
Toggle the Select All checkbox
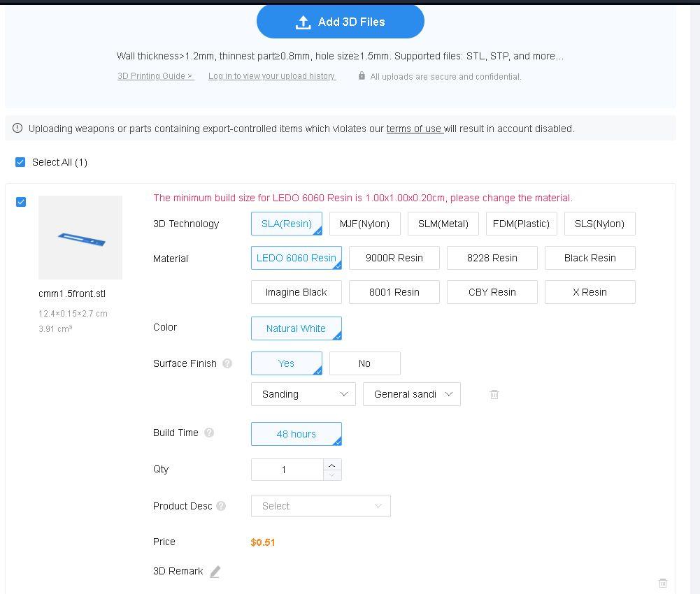coord(20,162)
